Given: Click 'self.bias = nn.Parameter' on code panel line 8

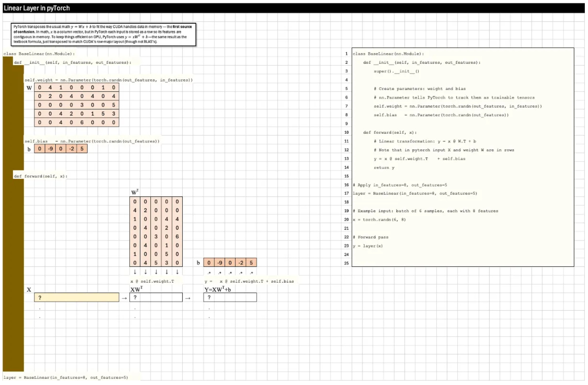Looking at the screenshot, I should (441, 115).
